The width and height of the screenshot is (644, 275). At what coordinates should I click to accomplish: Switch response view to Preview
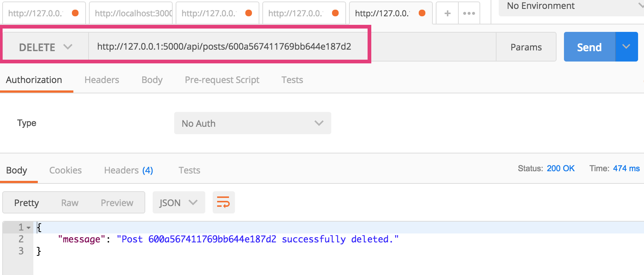[x=117, y=203]
